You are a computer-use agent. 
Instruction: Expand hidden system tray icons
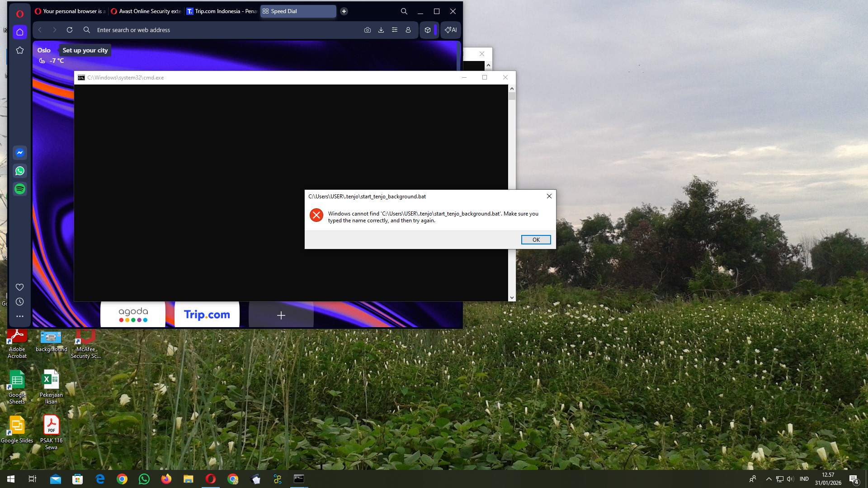coord(769,479)
